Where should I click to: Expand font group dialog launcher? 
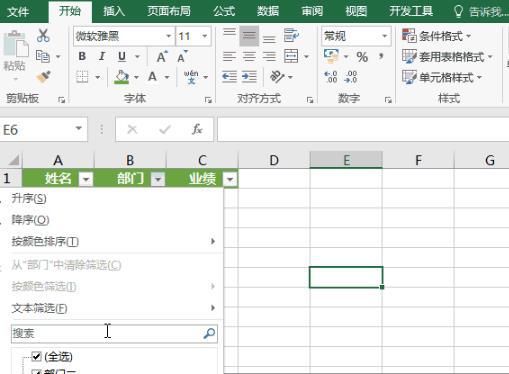point(208,100)
